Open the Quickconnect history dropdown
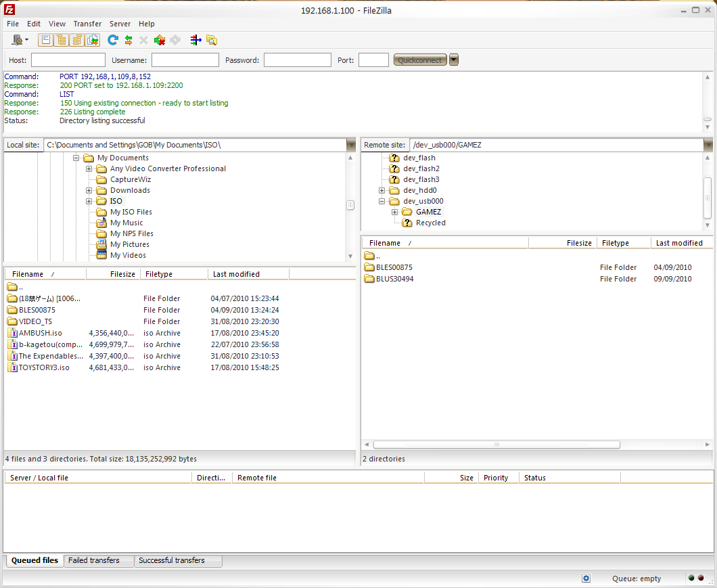The width and height of the screenshot is (717, 588). click(x=454, y=60)
